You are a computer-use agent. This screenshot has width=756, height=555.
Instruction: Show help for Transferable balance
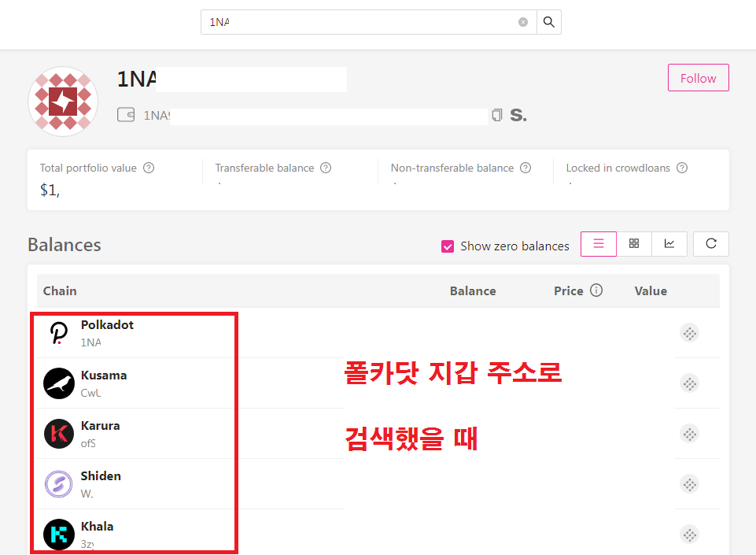326,168
